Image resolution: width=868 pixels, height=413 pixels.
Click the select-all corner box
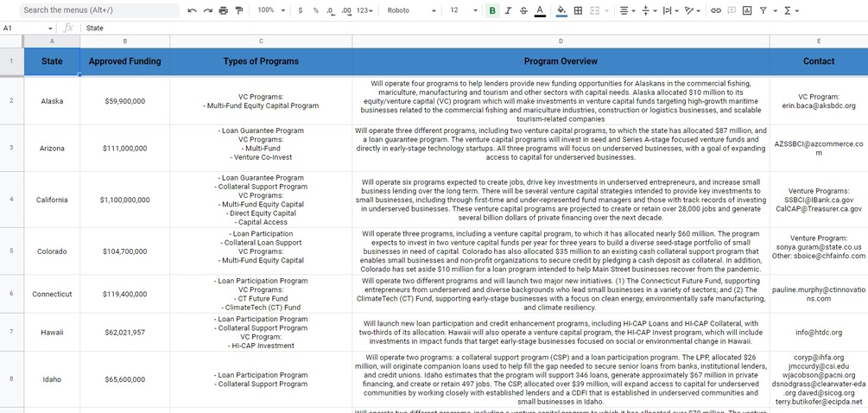[x=11, y=41]
